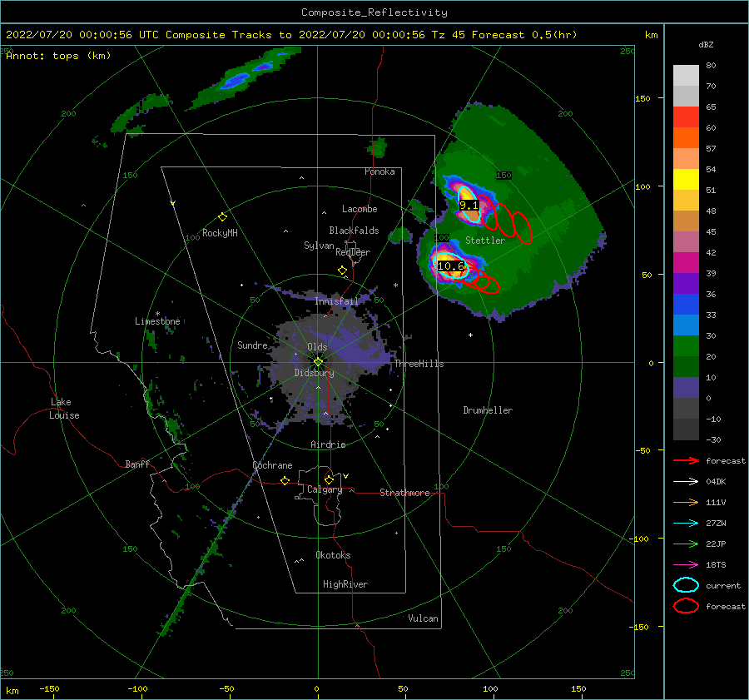Image resolution: width=749 pixels, height=700 pixels.
Task: Click the 80 dBZ color swatch
Action: point(686,76)
